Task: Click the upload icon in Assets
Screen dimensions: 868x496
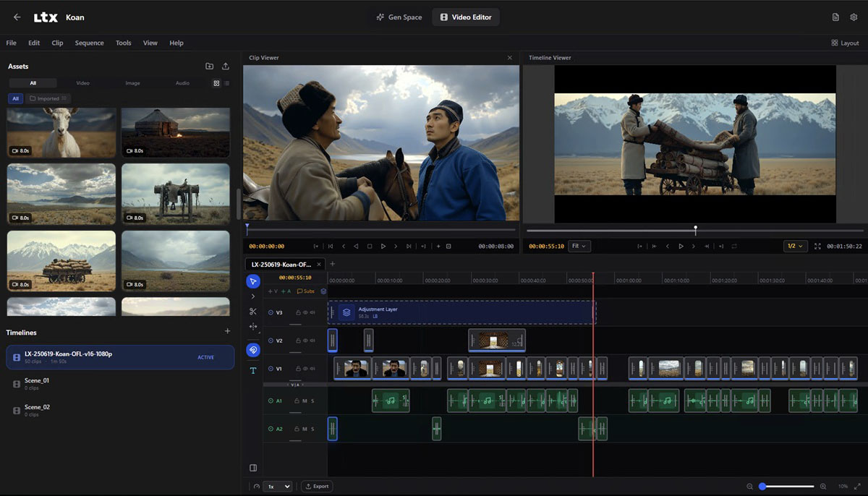Action: tap(226, 67)
